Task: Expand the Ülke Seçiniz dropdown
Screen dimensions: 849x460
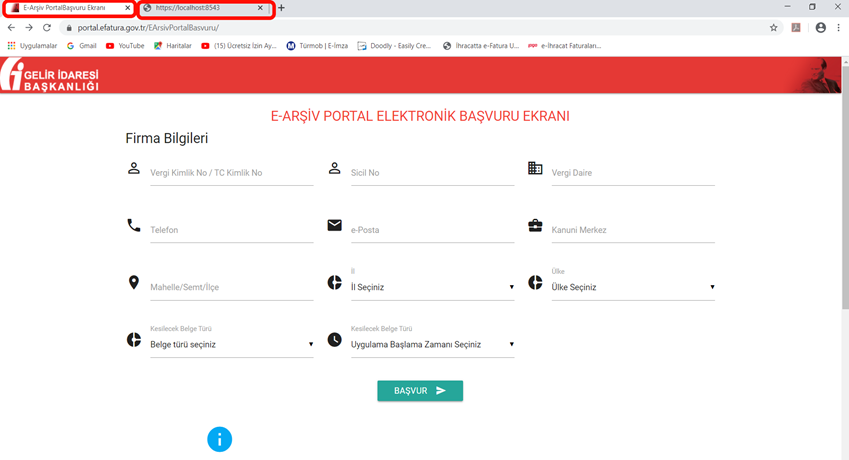Action: (x=632, y=287)
